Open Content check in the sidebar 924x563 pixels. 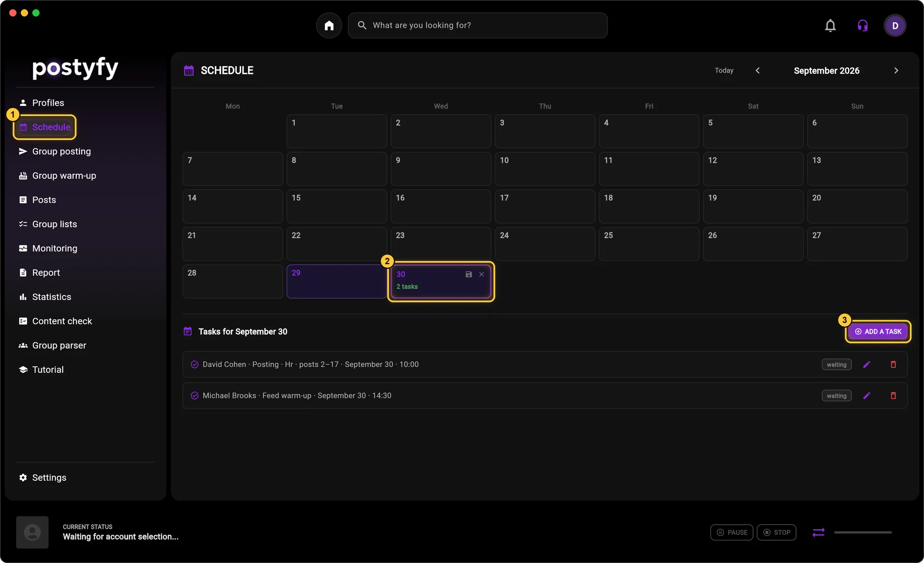pos(55,321)
